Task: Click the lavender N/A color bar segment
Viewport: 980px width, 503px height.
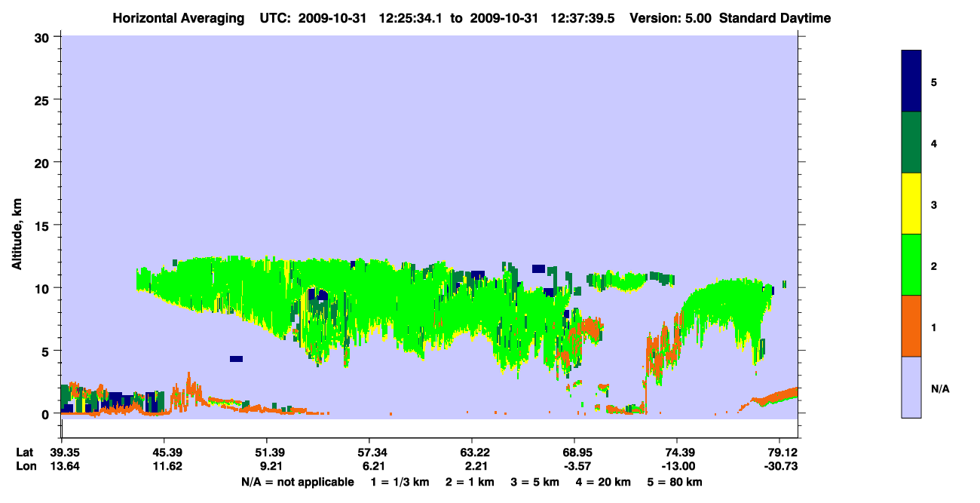Action: click(911, 387)
